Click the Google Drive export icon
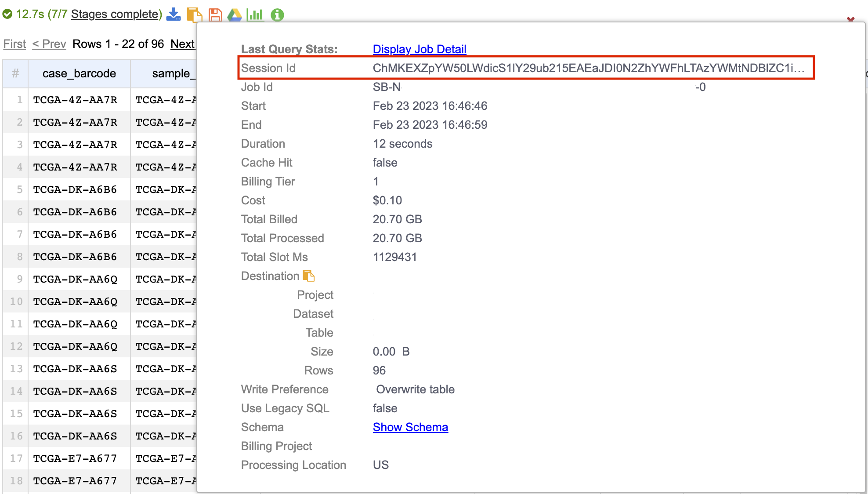This screenshot has height=494, width=868. tap(235, 15)
